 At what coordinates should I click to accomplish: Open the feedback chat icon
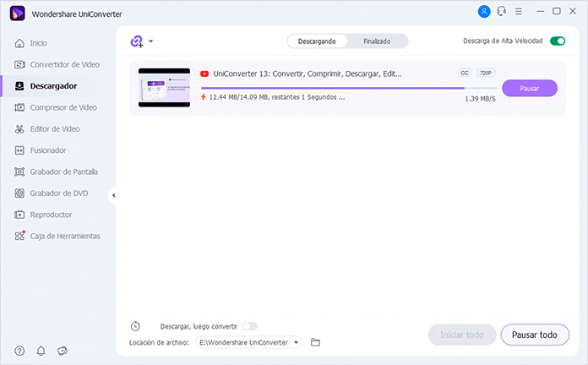(x=63, y=351)
